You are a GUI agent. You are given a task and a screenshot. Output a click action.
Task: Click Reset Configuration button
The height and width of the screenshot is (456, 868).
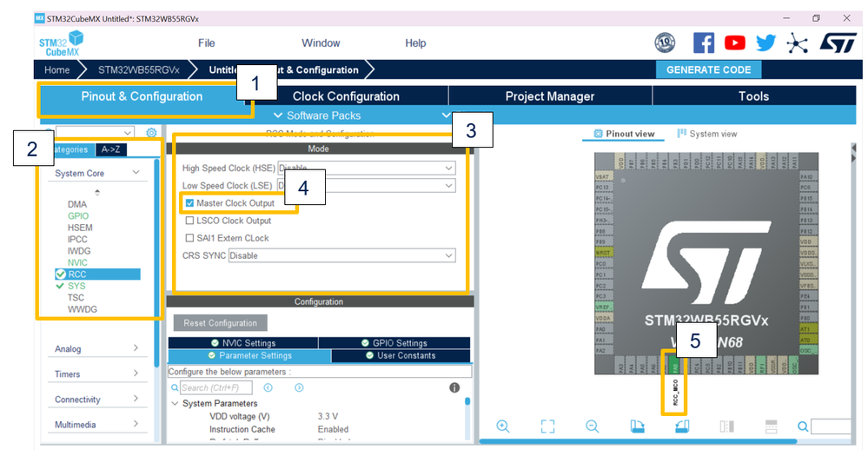pyautogui.click(x=221, y=323)
